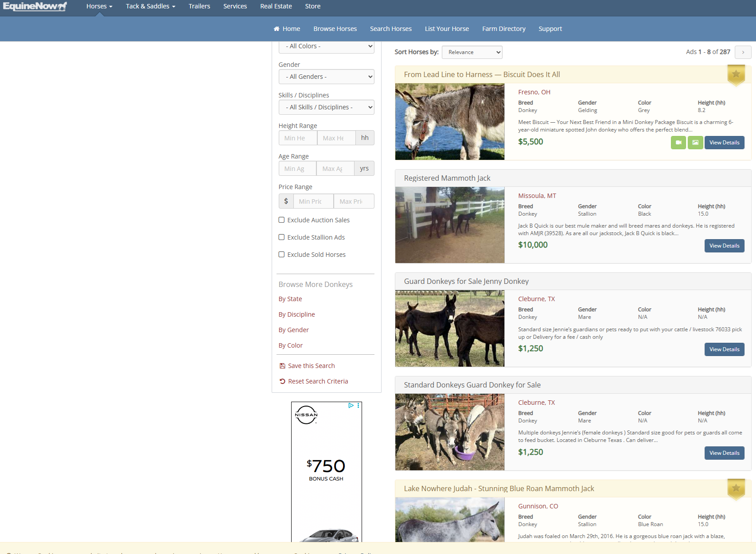Go to List Your Horse tab
Screen dimensions: 756x554
(x=447, y=29)
